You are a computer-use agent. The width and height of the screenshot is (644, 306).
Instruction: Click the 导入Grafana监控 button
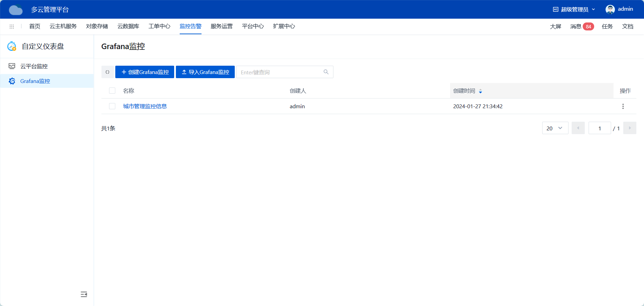205,72
